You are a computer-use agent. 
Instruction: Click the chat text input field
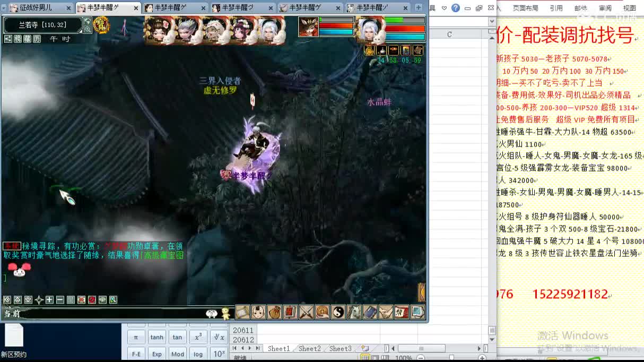tap(112, 314)
